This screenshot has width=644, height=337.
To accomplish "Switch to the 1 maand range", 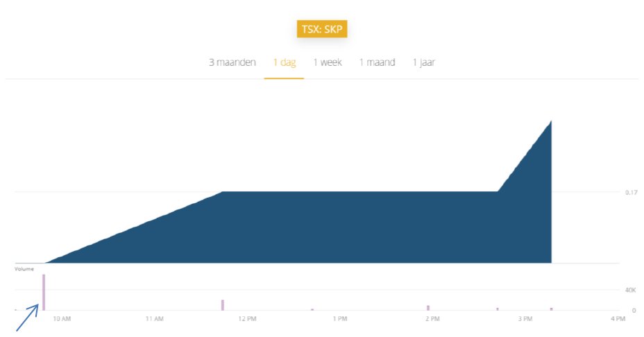I will 377,62.
